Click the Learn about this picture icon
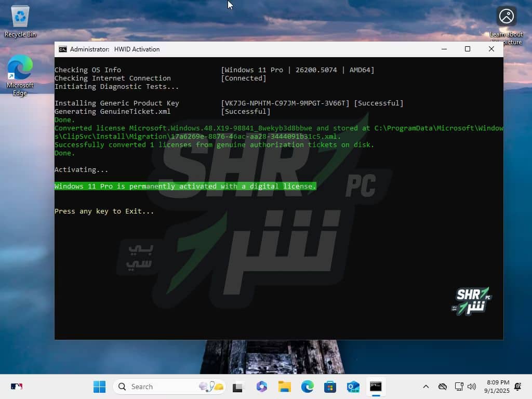 pos(506,24)
